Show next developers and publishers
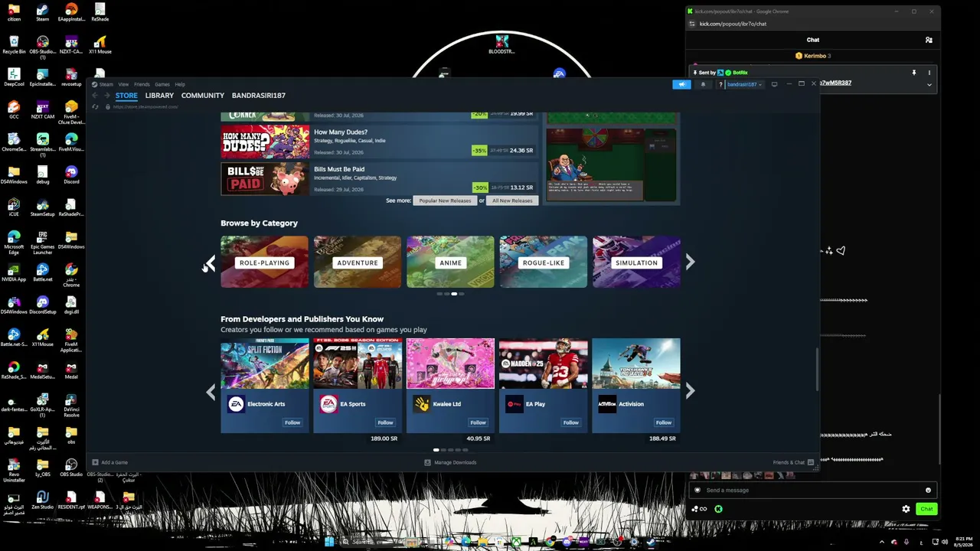980x551 pixels. point(690,391)
